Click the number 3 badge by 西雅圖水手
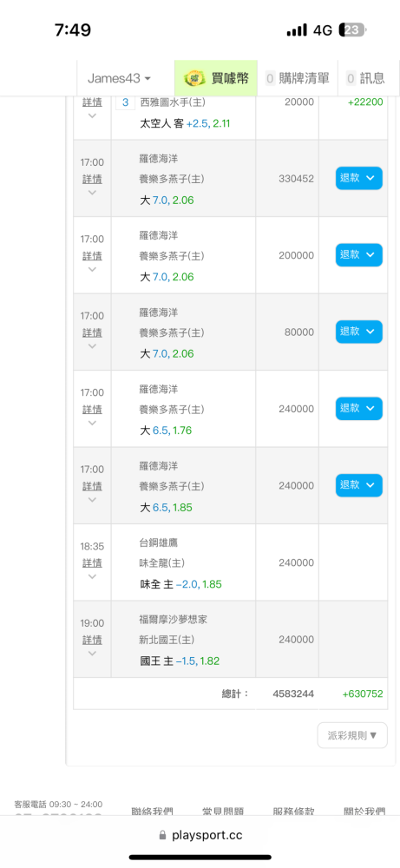Image resolution: width=400 pixels, height=868 pixels. point(124,102)
